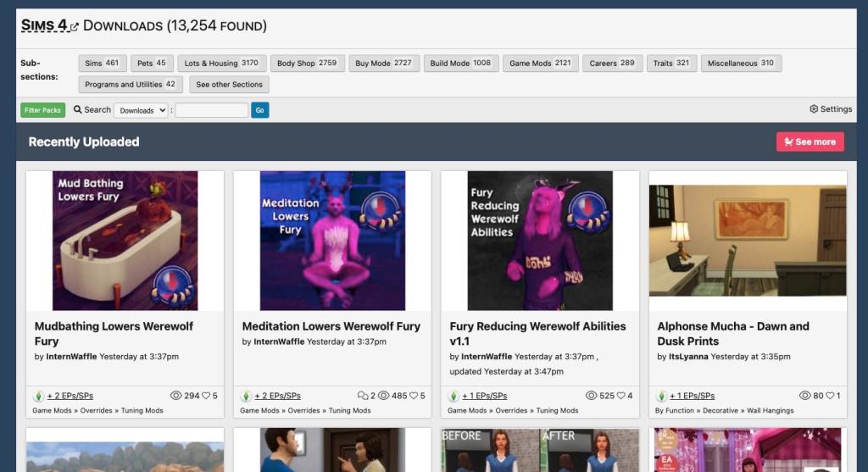
Task: Focus the search text input field
Action: [x=211, y=110]
